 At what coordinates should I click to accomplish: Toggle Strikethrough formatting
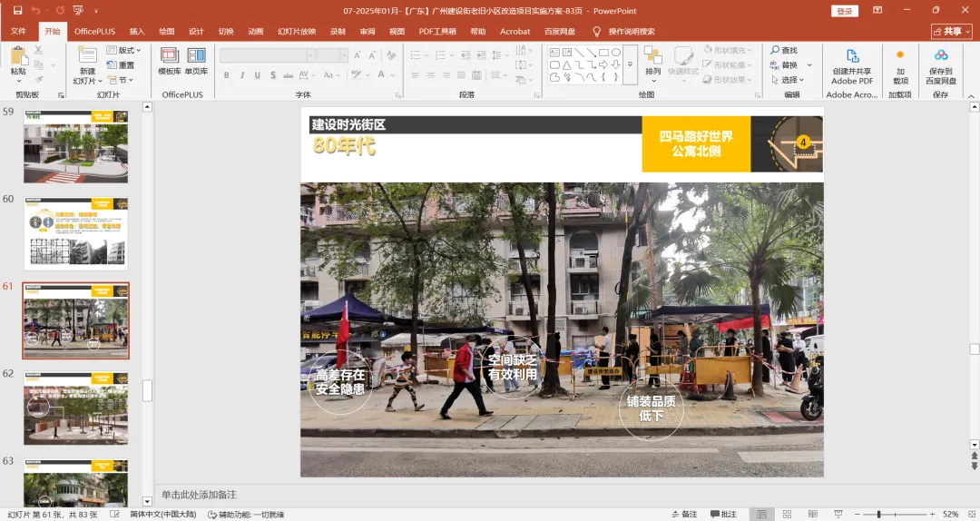[x=289, y=75]
